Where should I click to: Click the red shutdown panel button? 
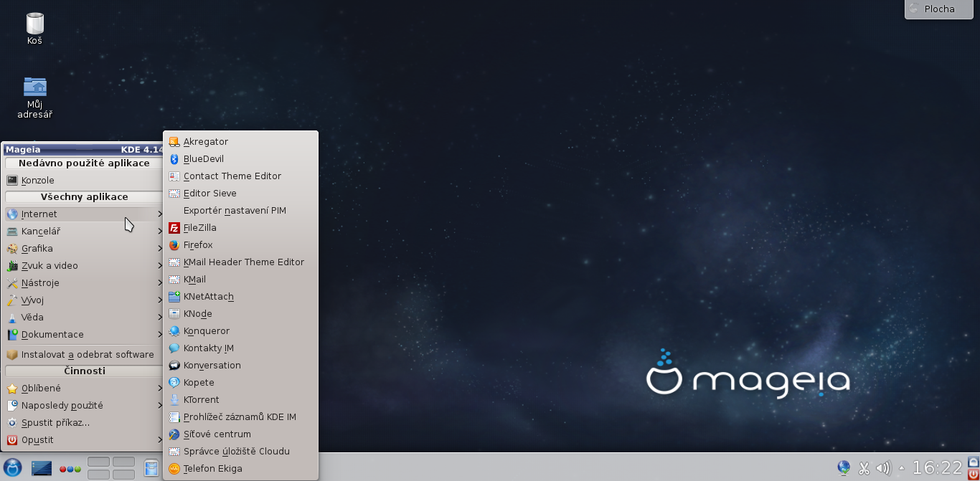pyautogui.click(x=974, y=475)
